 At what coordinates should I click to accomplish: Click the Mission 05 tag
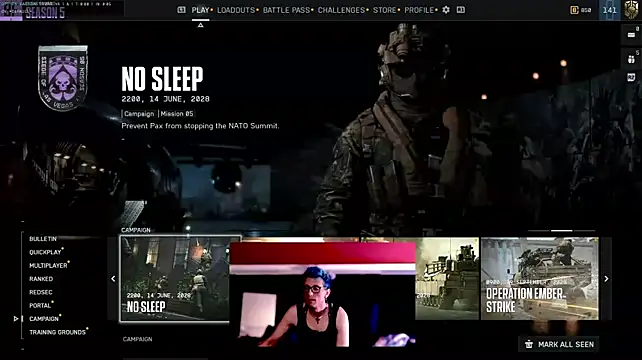click(177, 114)
